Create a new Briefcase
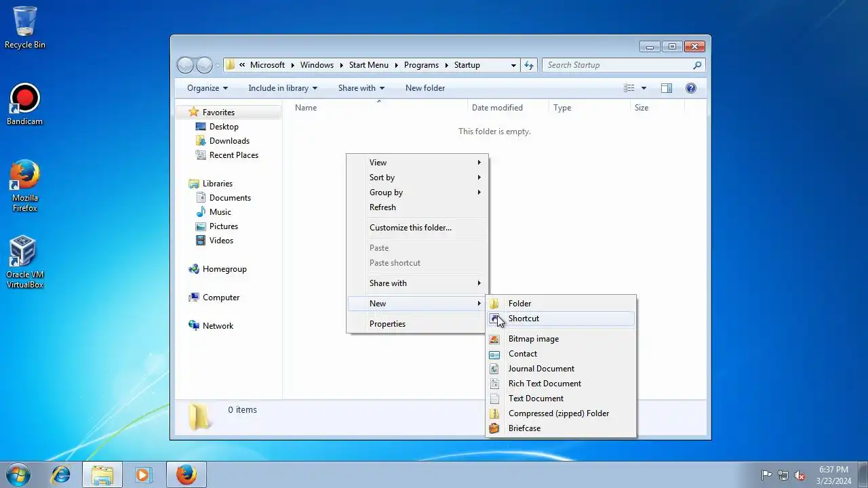868x488 pixels. click(x=561, y=428)
